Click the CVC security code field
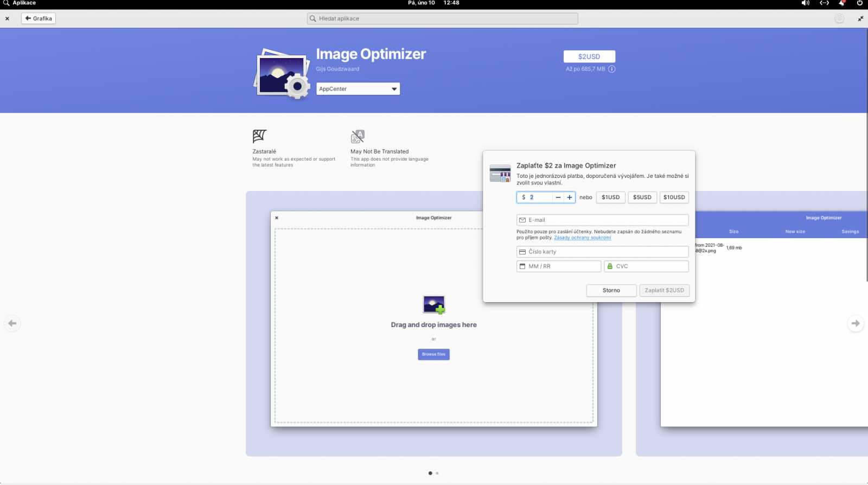The height and width of the screenshot is (485, 868). point(647,266)
